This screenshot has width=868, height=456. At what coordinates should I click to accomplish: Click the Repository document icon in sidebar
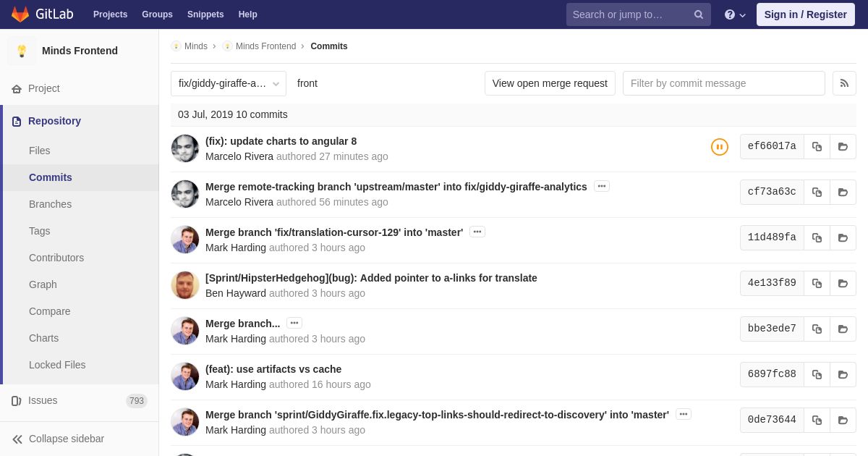coord(17,122)
